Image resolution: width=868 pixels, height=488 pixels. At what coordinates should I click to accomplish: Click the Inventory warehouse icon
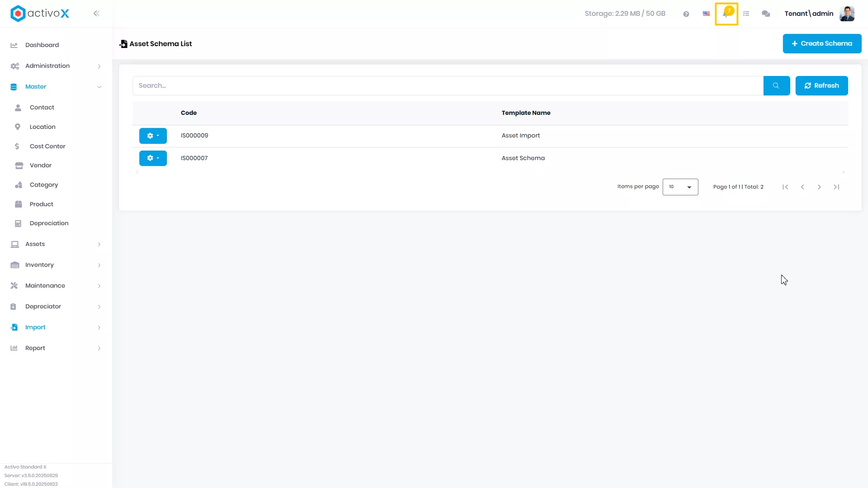(x=15, y=265)
